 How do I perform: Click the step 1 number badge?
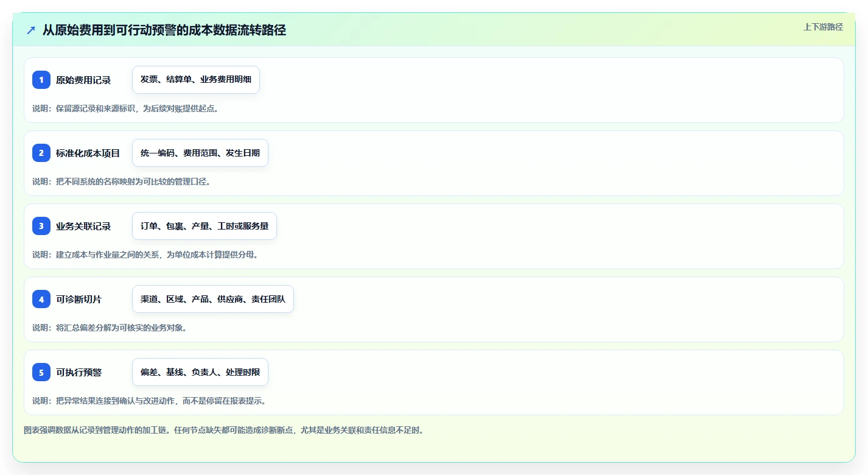point(41,80)
